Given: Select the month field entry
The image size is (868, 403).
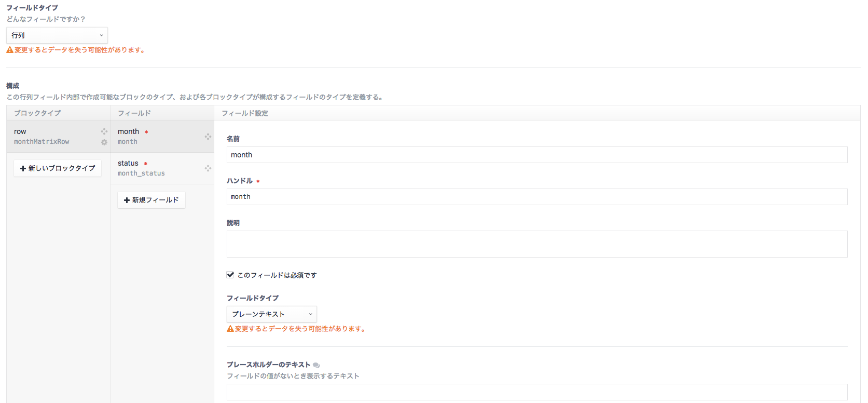Looking at the screenshot, I should 162,137.
